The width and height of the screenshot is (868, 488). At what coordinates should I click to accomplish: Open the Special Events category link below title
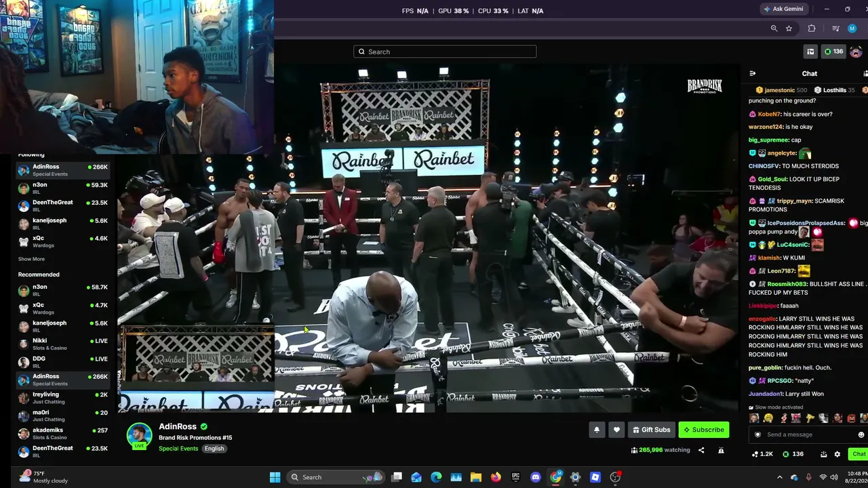pyautogui.click(x=178, y=449)
